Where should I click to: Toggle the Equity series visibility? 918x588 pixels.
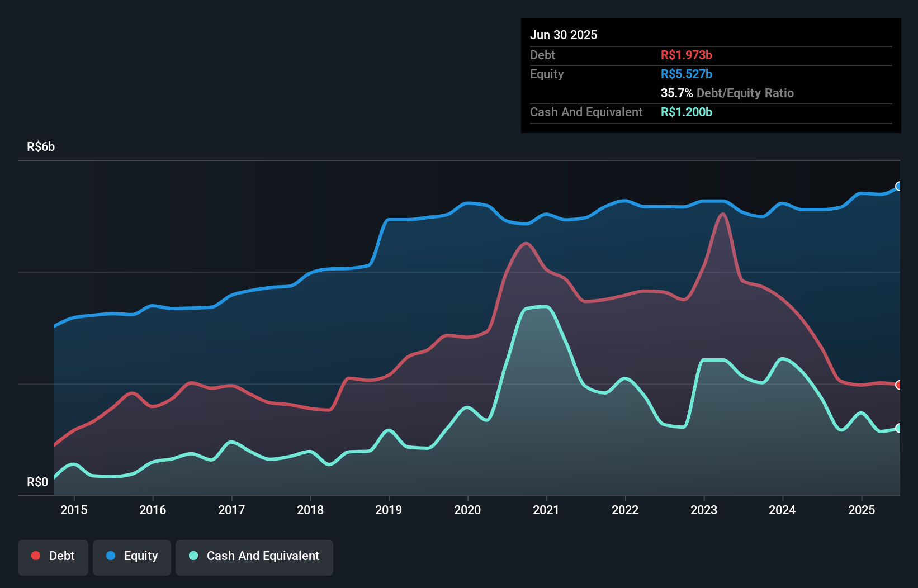pyautogui.click(x=131, y=556)
